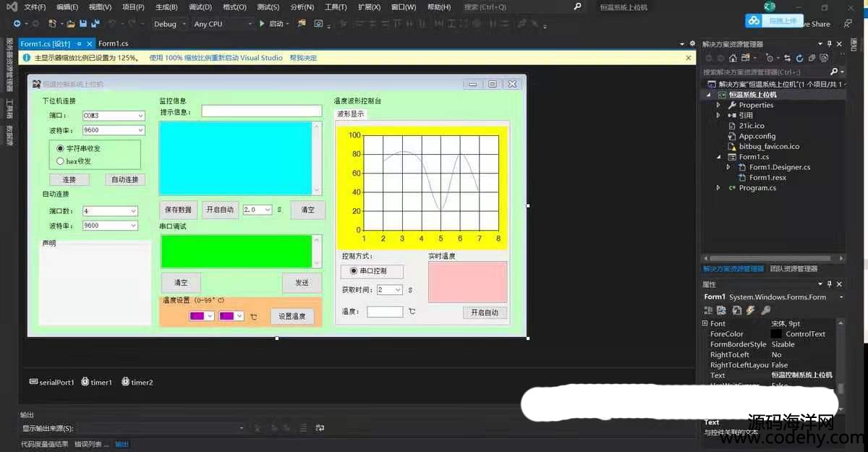Image resolution: width=868 pixels, height=452 pixels.
Task: Open the COM3 port dropdown
Action: coord(140,116)
